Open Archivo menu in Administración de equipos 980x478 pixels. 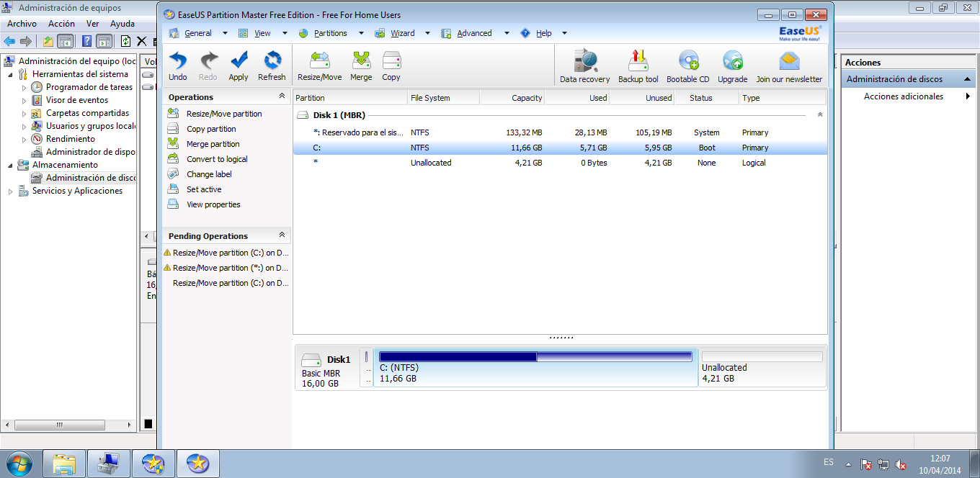(x=22, y=24)
